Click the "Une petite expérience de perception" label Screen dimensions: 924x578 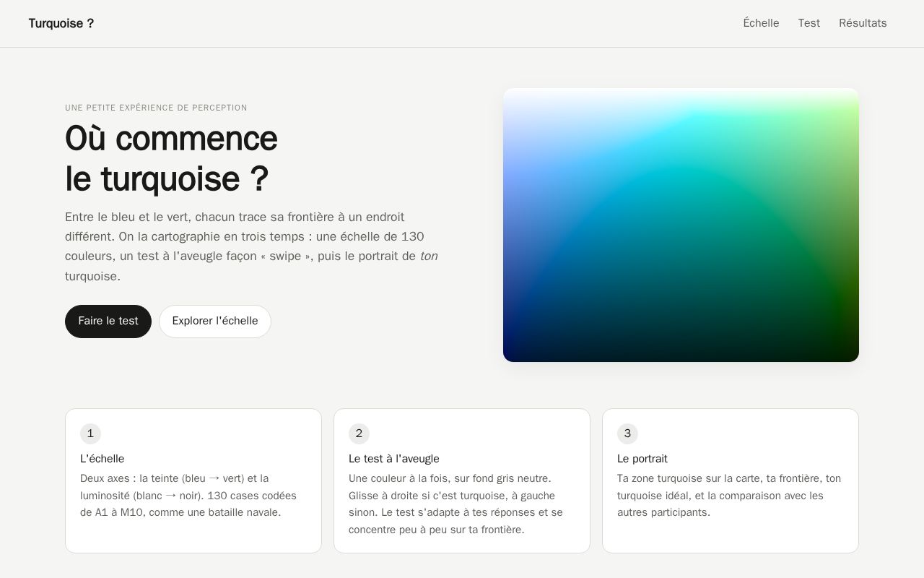pyautogui.click(x=156, y=108)
